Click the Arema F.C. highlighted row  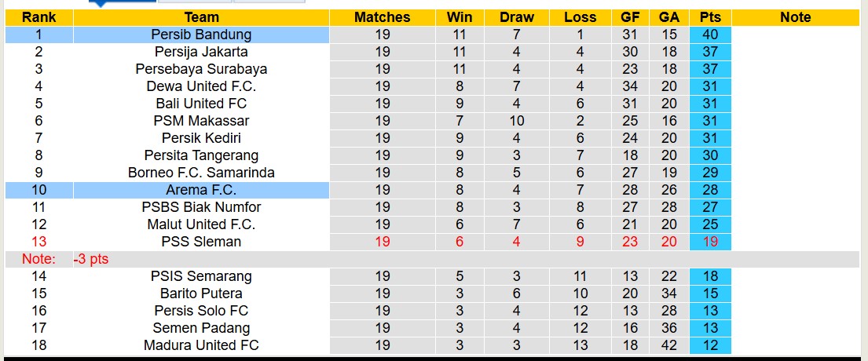click(x=201, y=190)
